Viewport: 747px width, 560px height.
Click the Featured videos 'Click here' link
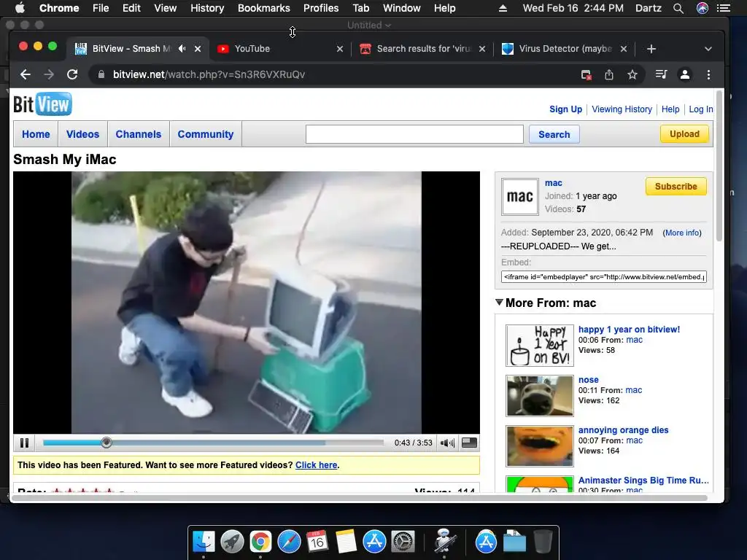pos(317,464)
